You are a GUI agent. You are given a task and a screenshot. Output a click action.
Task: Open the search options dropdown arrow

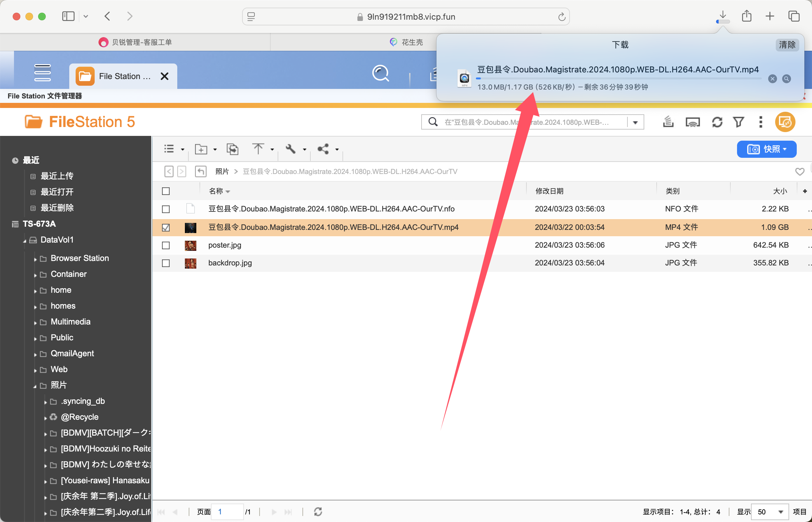click(x=635, y=122)
